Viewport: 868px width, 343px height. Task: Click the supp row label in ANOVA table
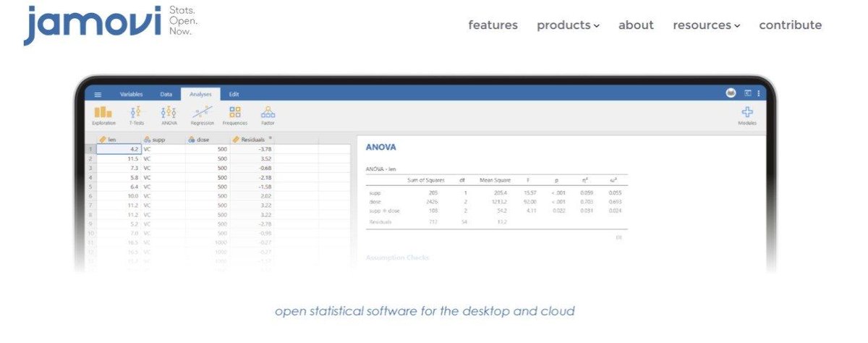tap(374, 193)
